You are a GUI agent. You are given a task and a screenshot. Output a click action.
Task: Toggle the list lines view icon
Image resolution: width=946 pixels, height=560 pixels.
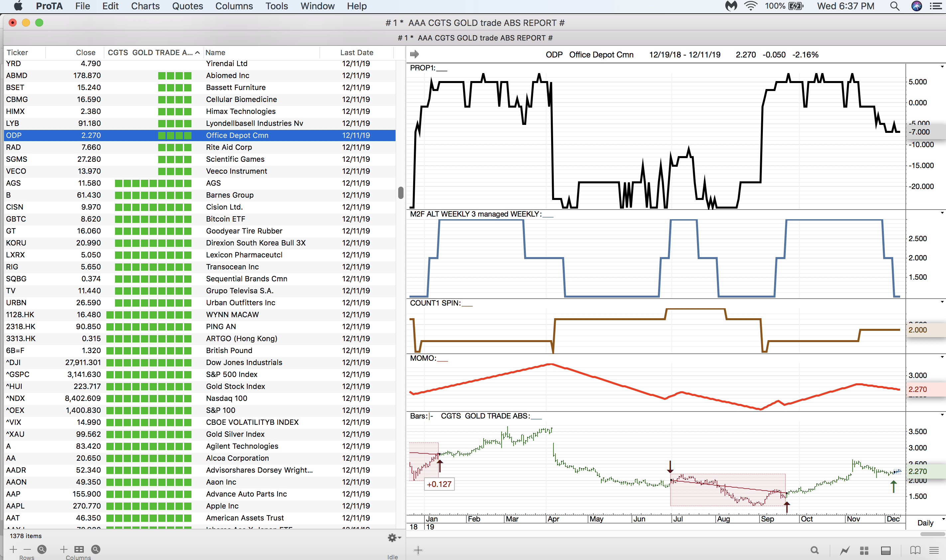[x=934, y=551]
